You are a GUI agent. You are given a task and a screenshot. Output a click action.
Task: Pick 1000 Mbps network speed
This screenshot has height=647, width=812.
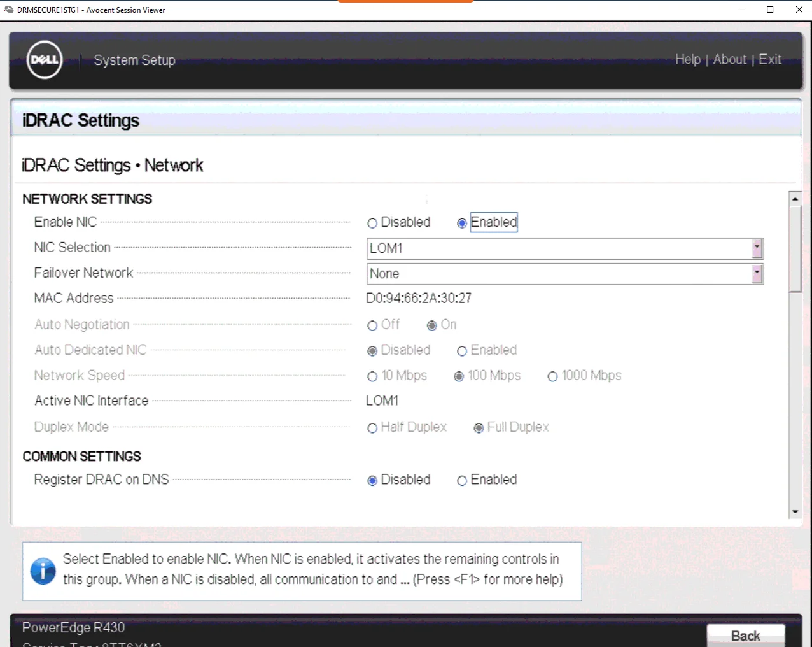tap(552, 376)
